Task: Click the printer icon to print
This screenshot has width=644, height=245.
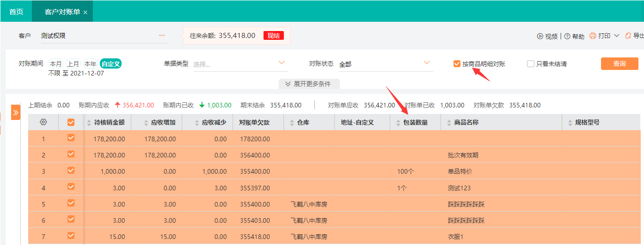Action: (x=593, y=36)
